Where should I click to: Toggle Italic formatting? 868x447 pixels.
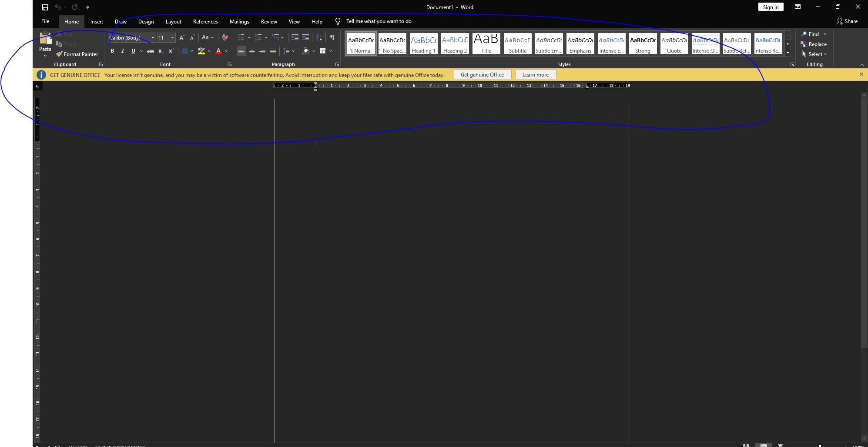(123, 51)
